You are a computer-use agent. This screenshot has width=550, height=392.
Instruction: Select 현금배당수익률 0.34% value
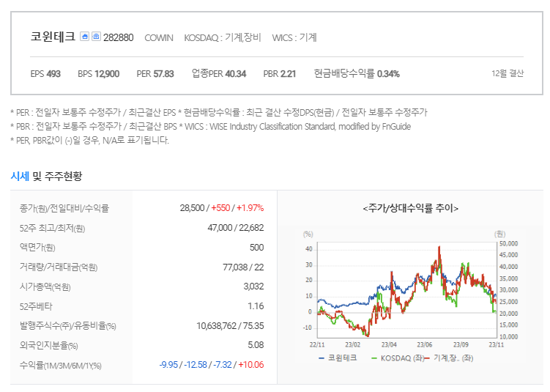[388, 74]
